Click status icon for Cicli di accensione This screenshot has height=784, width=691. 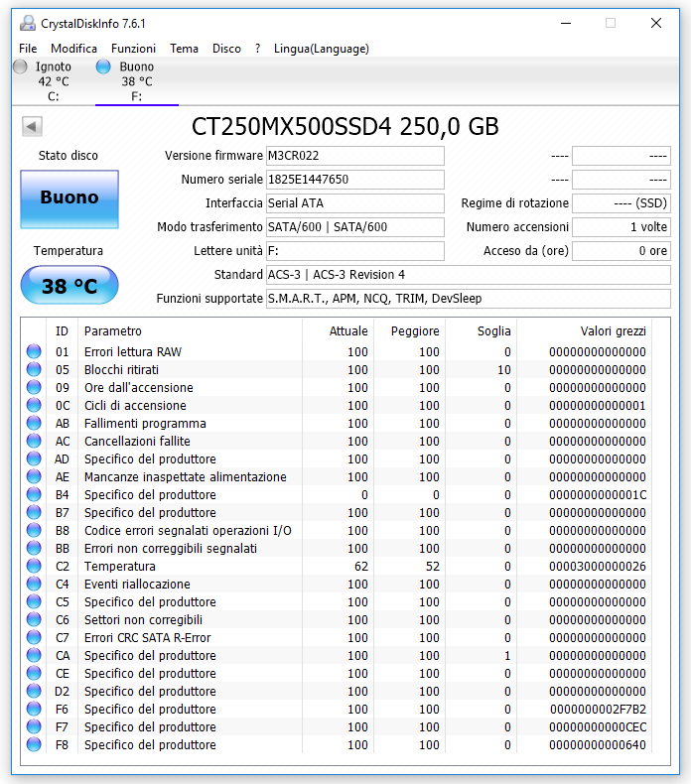34,405
